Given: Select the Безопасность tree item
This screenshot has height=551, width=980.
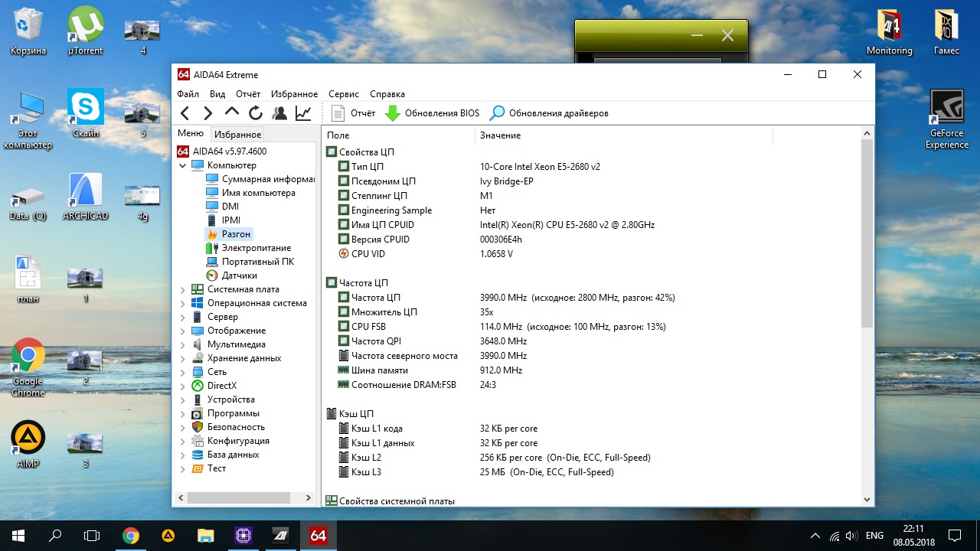Looking at the screenshot, I should click(x=228, y=427).
